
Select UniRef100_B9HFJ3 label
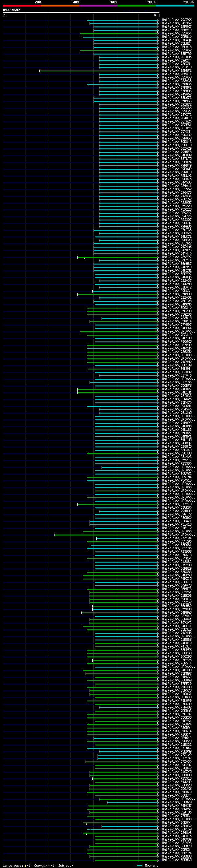point(177,145)
